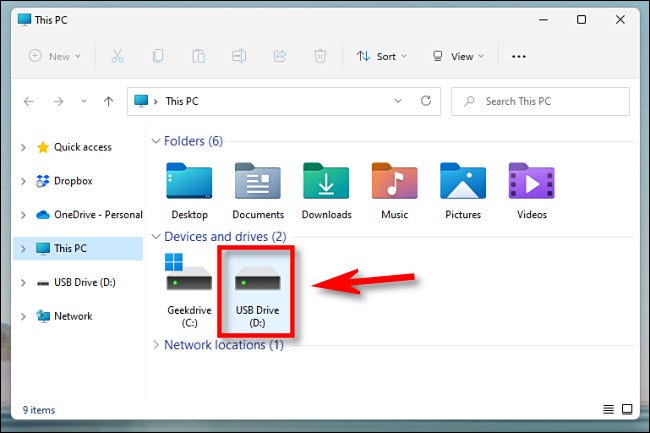The width and height of the screenshot is (650, 433).
Task: Click the This PC title bar icon
Action: pos(24,19)
